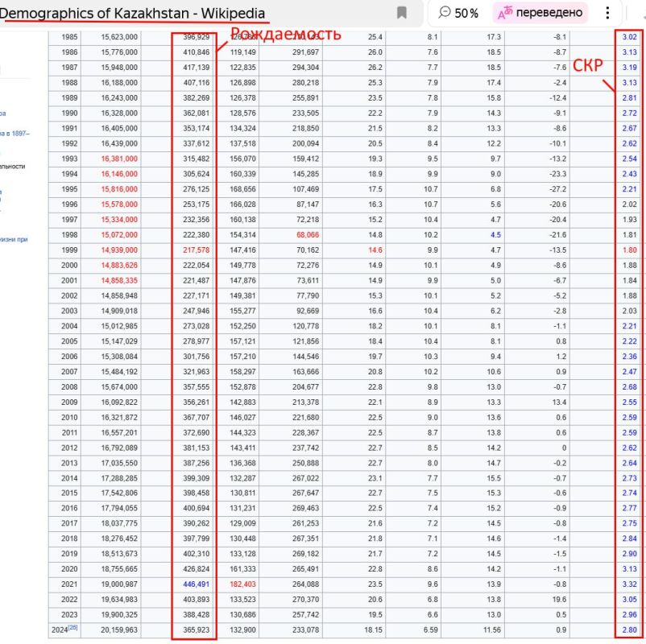Click the sidebar link ending with 'изни при'

14,239
